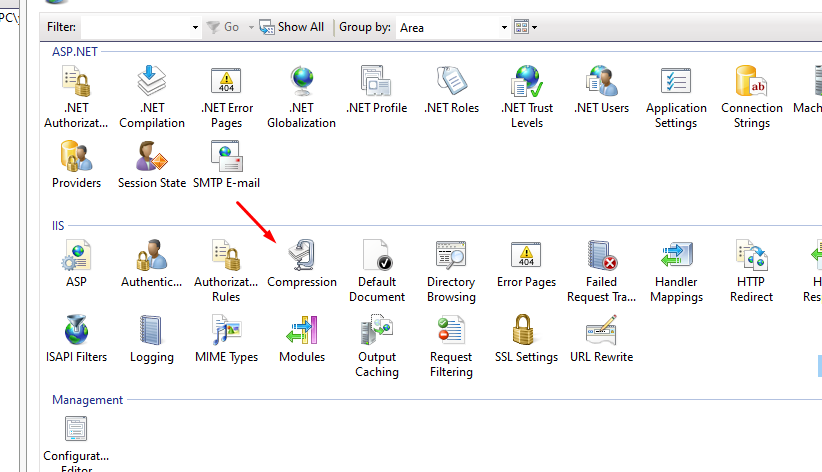Click the Go filter button
The width and height of the screenshot is (822, 472).
click(223, 28)
